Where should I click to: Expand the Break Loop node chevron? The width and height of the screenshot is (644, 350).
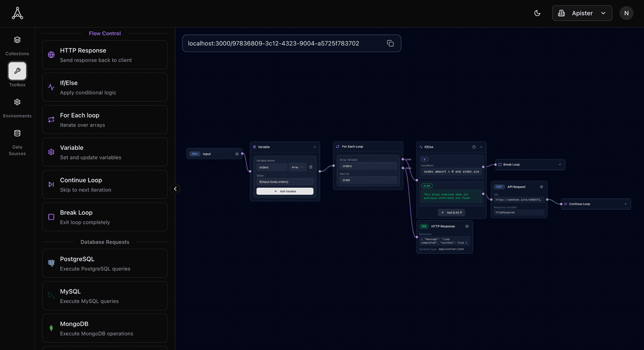pos(559,165)
